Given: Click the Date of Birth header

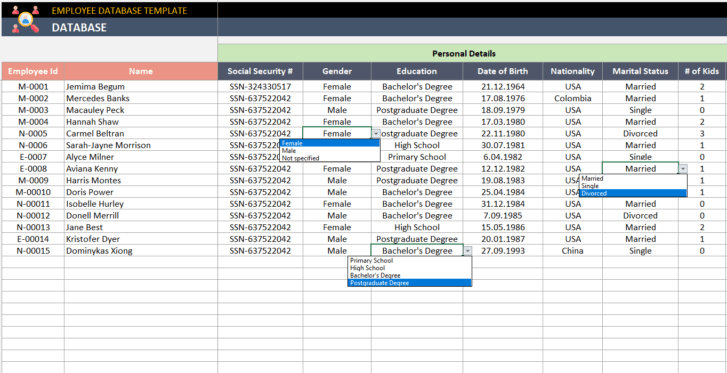Looking at the screenshot, I should point(503,71).
